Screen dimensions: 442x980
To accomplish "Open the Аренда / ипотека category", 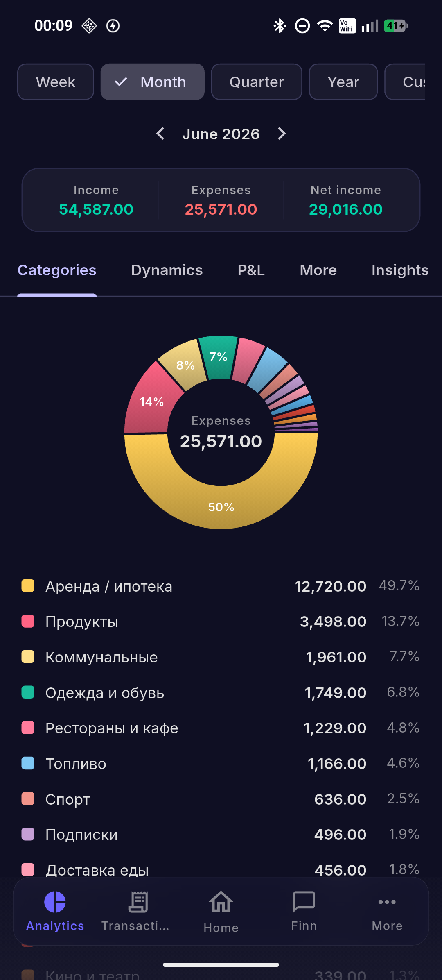I will coord(221,586).
